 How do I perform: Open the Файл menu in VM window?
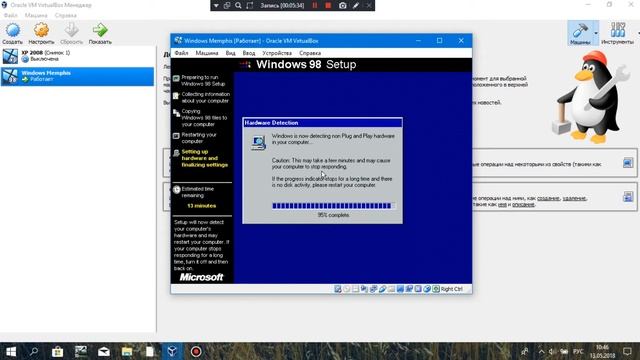coord(181,53)
